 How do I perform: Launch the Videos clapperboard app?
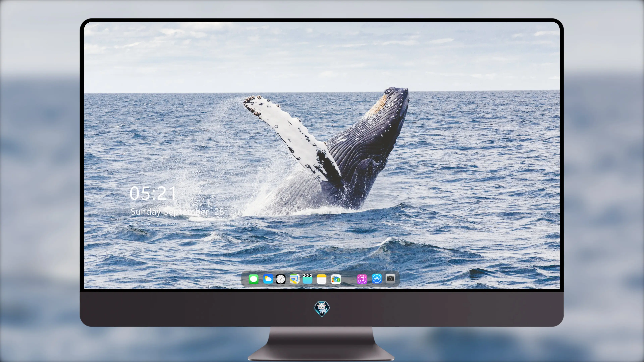(308, 279)
